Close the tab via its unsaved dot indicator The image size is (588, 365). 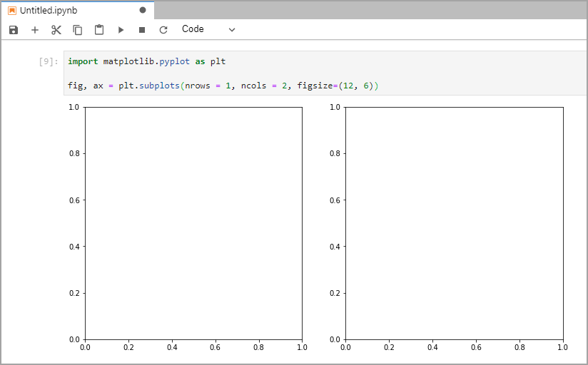(143, 11)
